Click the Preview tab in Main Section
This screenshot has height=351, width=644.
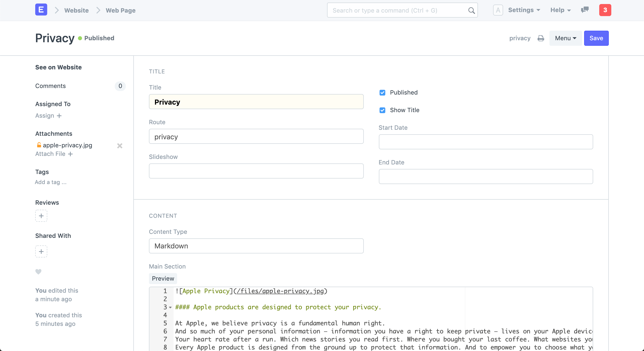point(163,278)
